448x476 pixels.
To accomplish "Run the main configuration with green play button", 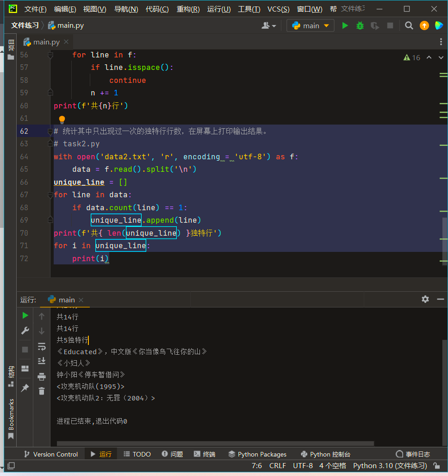I will 345,25.
